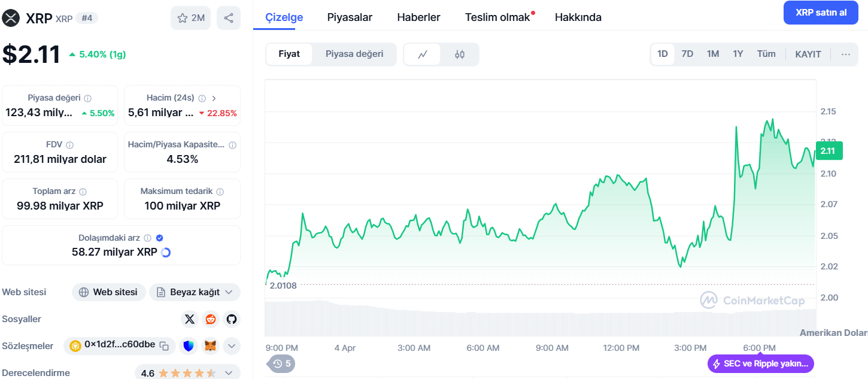Open the Reddit social link
Screen dimensions: 868x379
point(210,319)
